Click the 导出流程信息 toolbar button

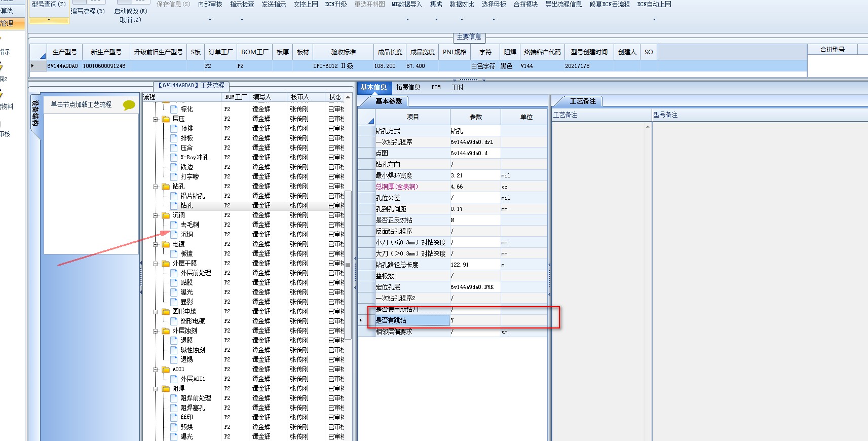(x=563, y=4)
